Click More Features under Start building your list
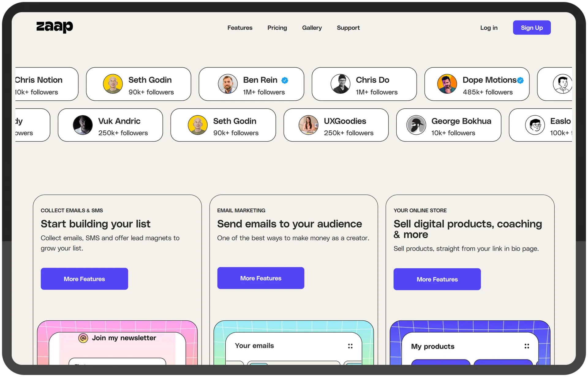The height and width of the screenshot is (377, 588). point(84,279)
